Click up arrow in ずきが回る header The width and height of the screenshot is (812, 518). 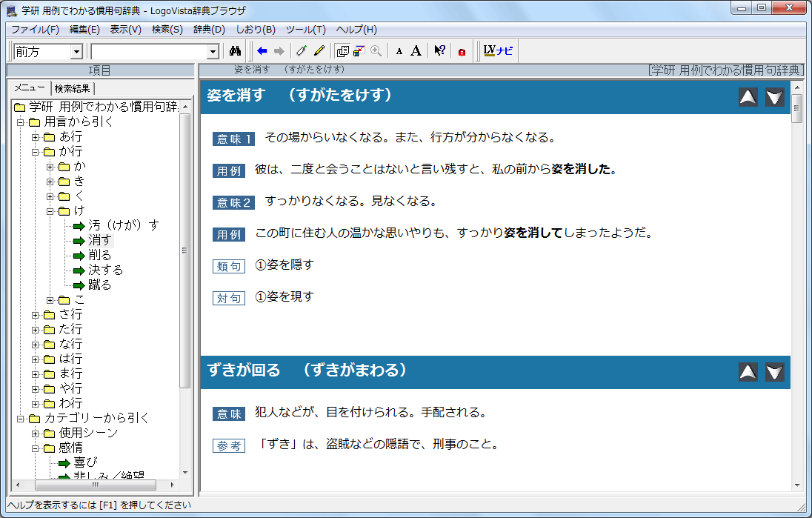(x=748, y=372)
